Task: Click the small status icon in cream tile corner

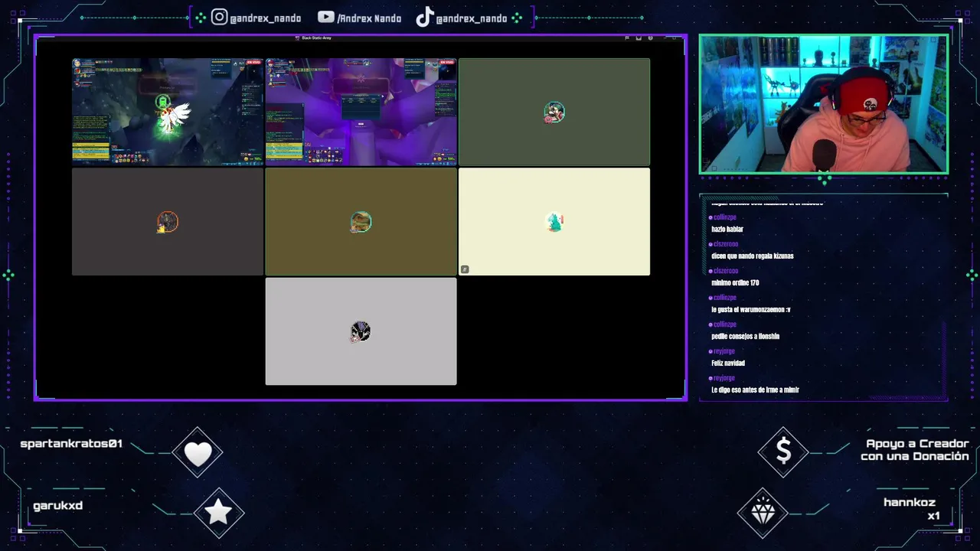Action: pos(465,269)
